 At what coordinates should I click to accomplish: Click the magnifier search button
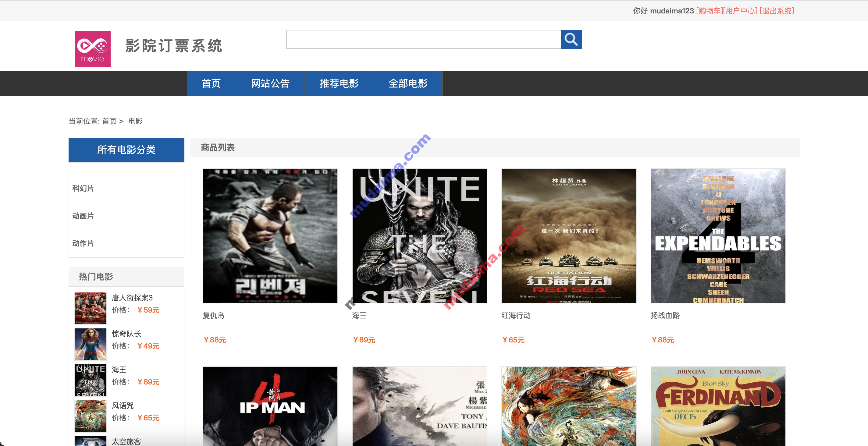click(571, 39)
